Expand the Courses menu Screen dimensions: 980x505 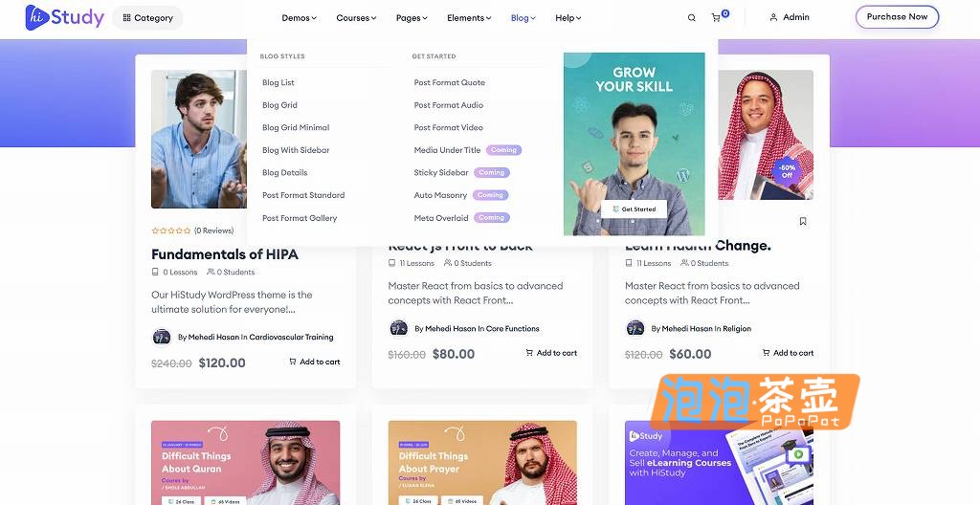click(356, 18)
